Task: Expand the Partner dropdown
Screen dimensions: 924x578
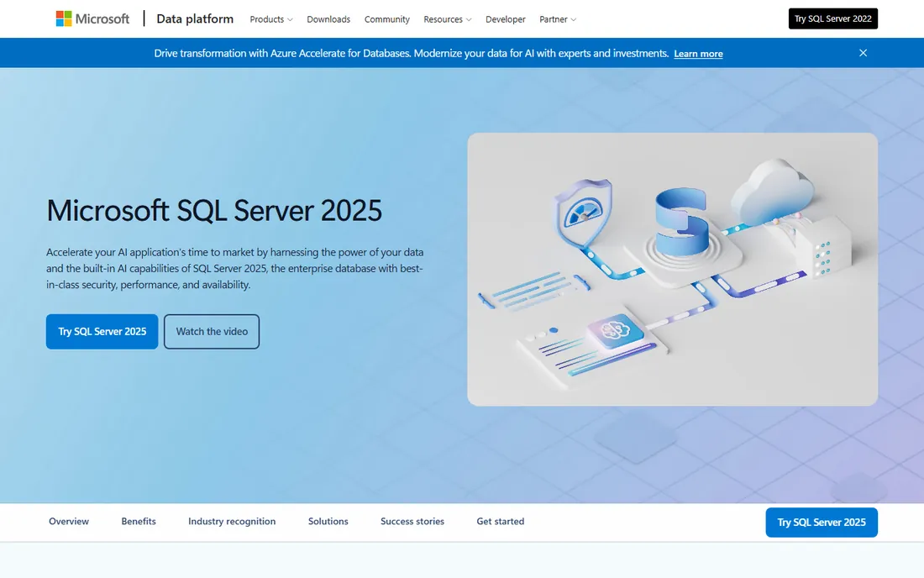Action: coord(558,19)
